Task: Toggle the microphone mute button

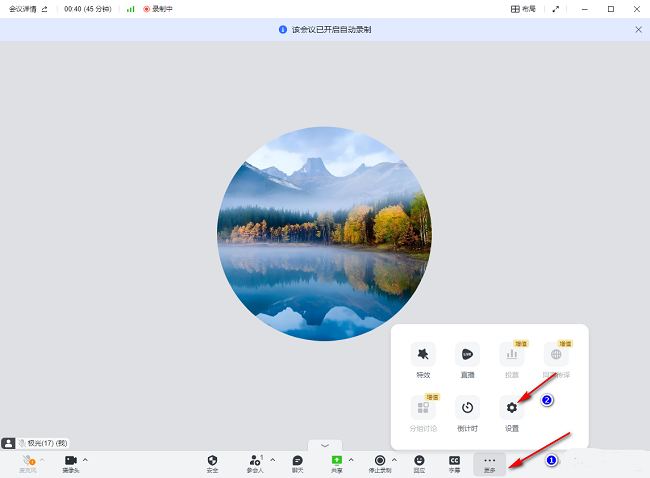Action: [x=27, y=463]
